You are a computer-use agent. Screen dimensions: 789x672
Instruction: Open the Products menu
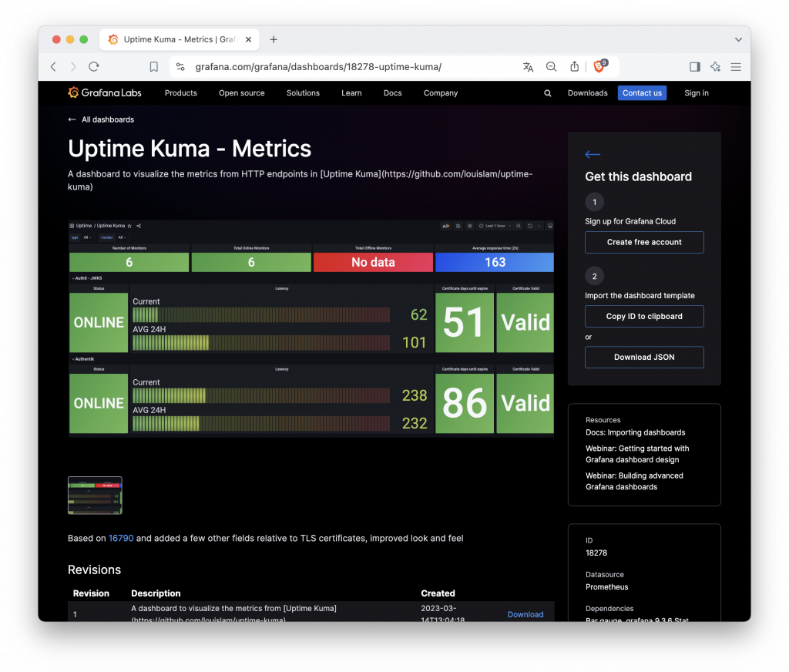(180, 93)
